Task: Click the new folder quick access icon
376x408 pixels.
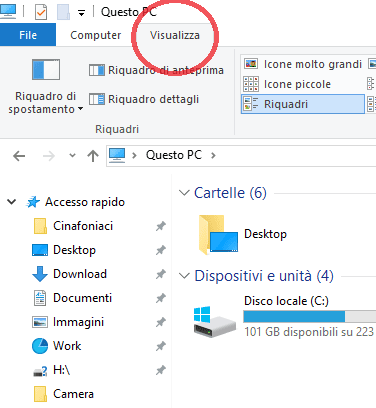Action: (x=63, y=13)
